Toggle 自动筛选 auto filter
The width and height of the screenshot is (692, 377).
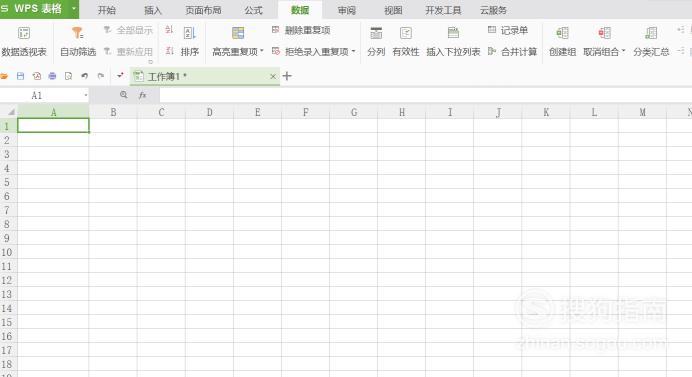78,41
